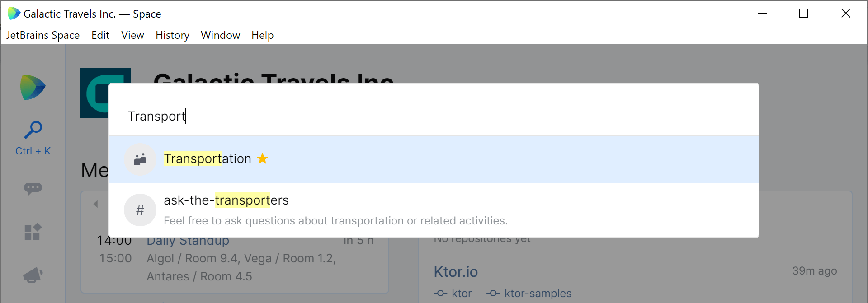This screenshot has width=868, height=303.
Task: Click the hash channel icon
Action: (x=140, y=210)
